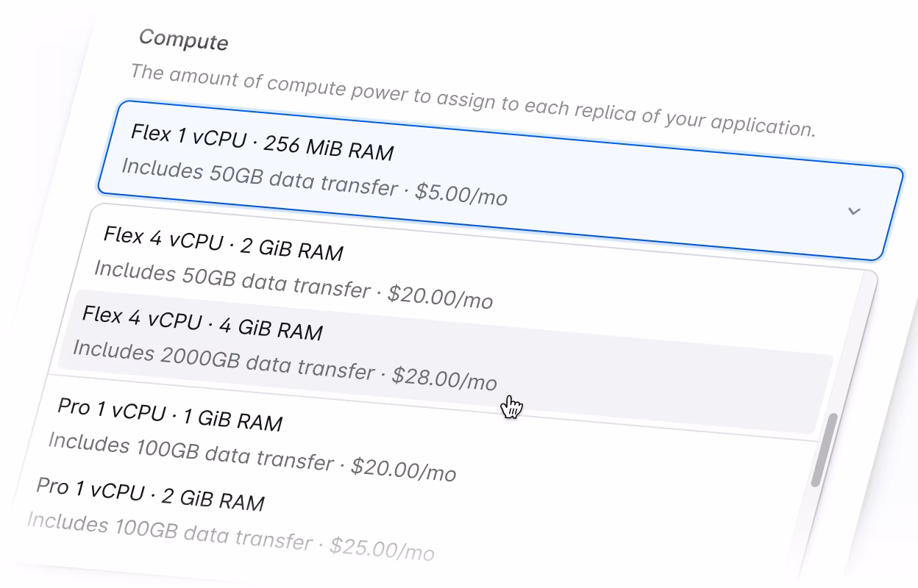Click the Compute section heading
The image size is (918, 588).
click(x=183, y=42)
